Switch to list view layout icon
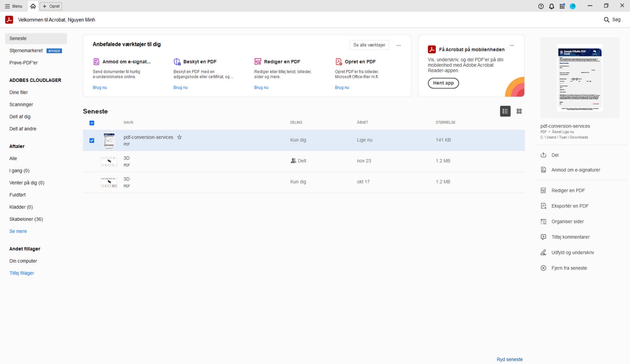The width and height of the screenshot is (630, 364). pyautogui.click(x=505, y=111)
